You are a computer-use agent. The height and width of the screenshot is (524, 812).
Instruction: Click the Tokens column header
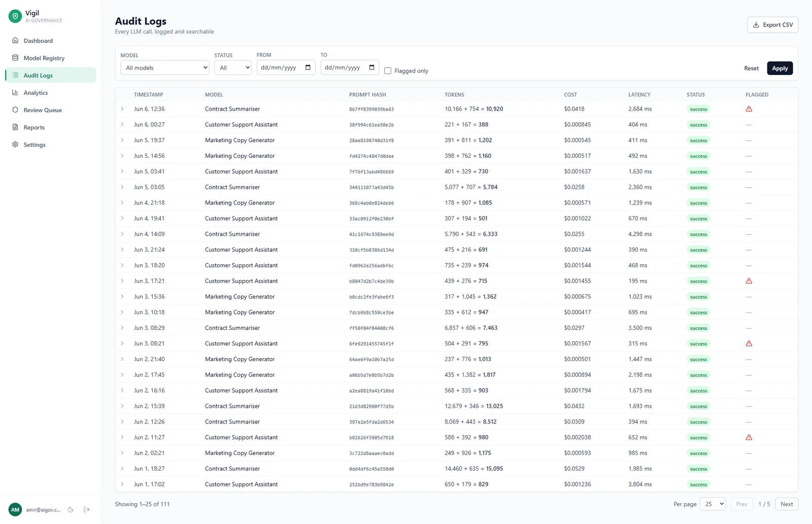pyautogui.click(x=454, y=95)
